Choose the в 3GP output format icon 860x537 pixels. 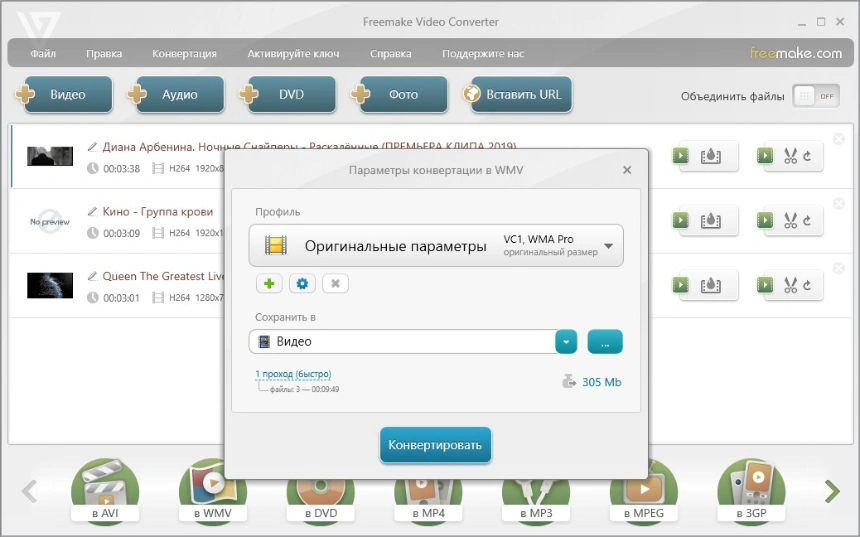[x=751, y=491]
